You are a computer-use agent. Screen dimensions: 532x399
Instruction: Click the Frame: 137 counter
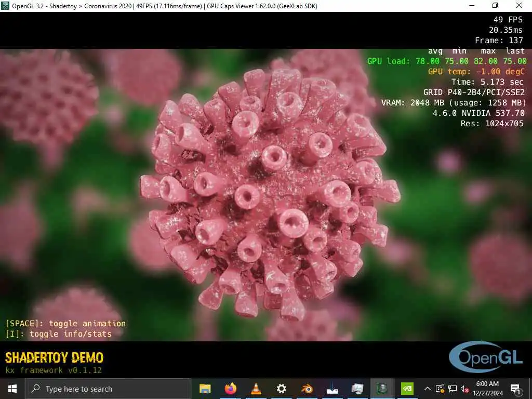pyautogui.click(x=499, y=41)
